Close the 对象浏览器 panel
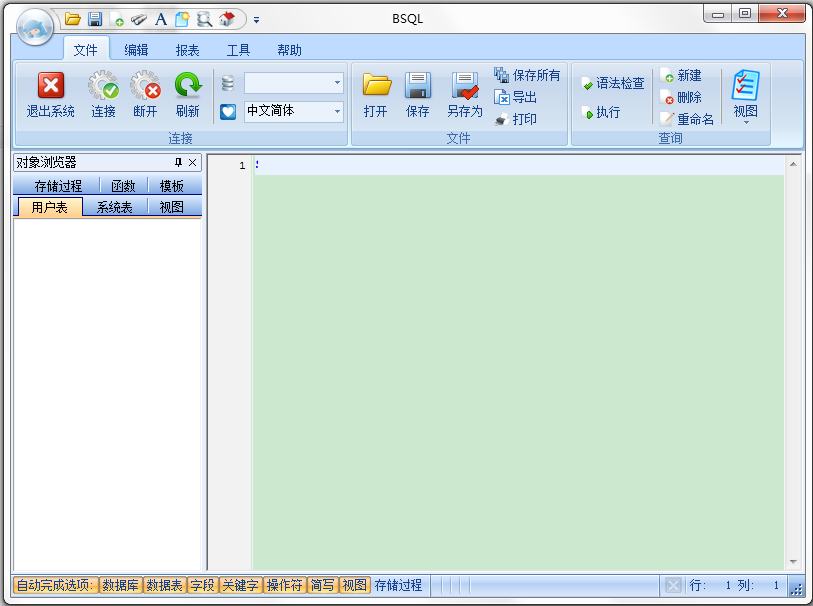Screen dimensions: 813x606 tap(192, 163)
